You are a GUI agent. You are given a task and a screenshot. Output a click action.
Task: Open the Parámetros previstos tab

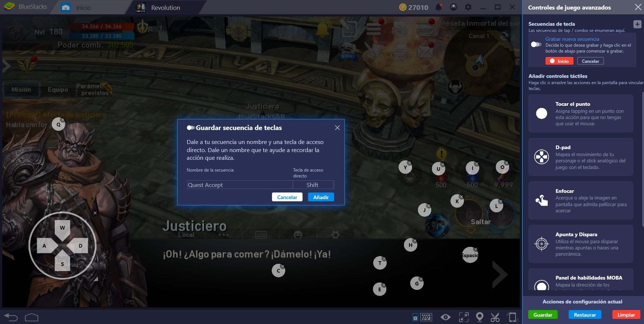[94, 90]
